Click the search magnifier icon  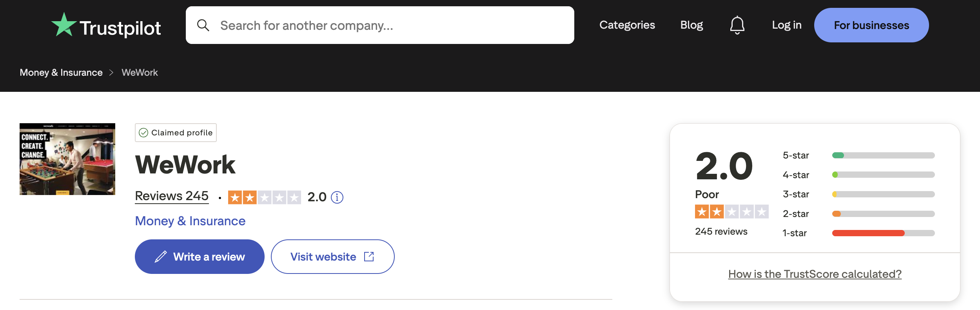(203, 26)
